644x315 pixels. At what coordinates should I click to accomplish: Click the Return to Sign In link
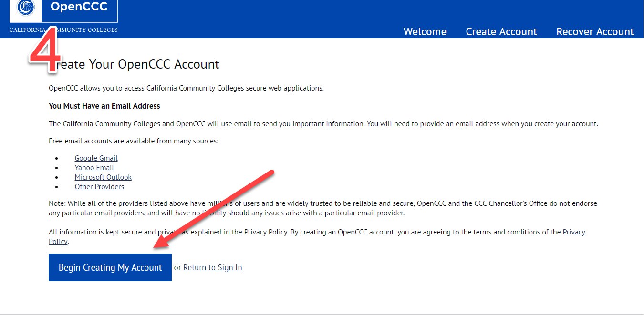pos(212,268)
